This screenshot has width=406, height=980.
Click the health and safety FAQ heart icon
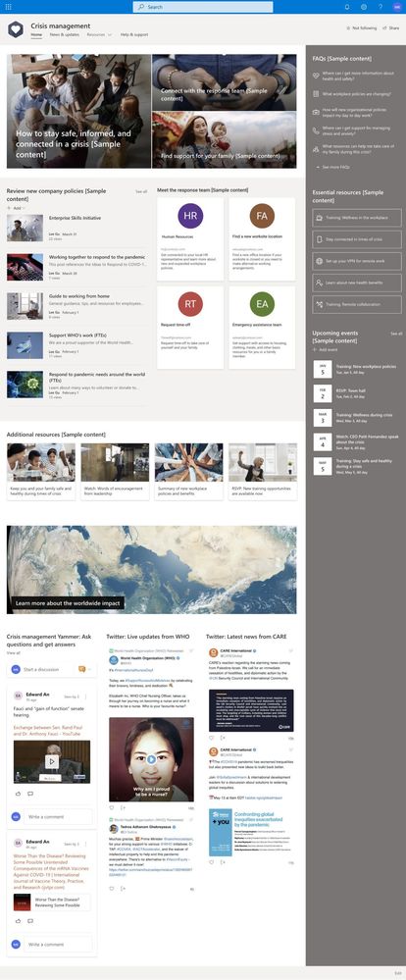[x=316, y=75]
